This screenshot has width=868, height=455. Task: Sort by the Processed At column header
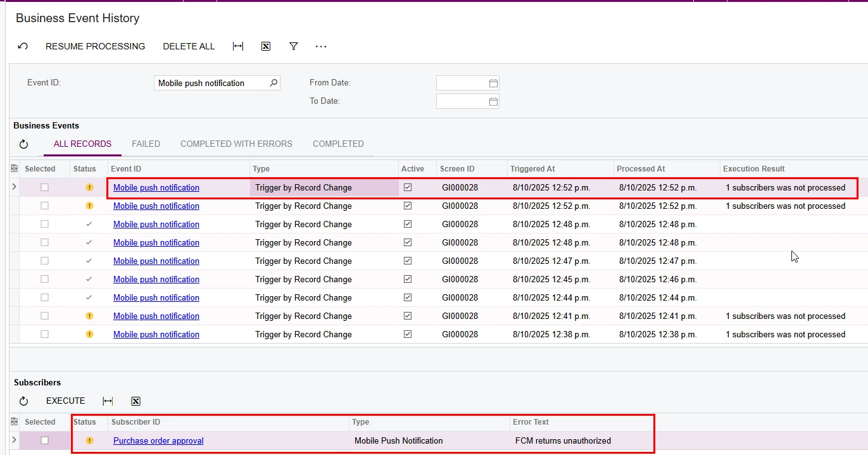[667, 169]
